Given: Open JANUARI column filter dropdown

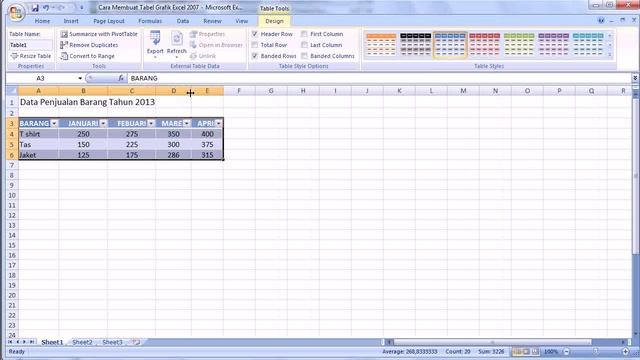Looking at the screenshot, I should coord(103,123).
